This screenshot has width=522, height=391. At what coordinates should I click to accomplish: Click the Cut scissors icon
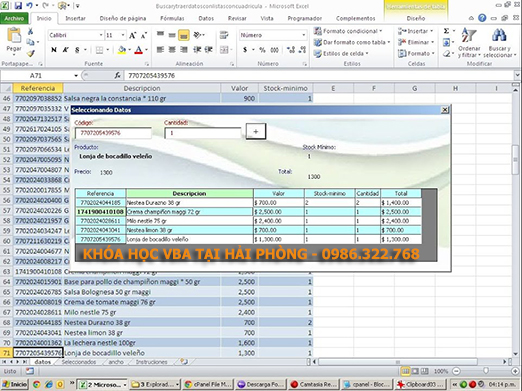pos(30,32)
